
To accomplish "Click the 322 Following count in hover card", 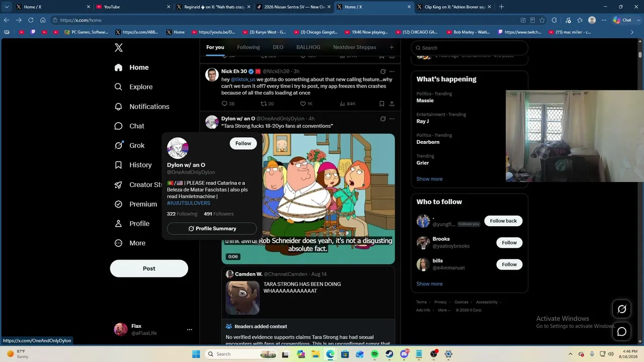I will pyautogui.click(x=182, y=214).
